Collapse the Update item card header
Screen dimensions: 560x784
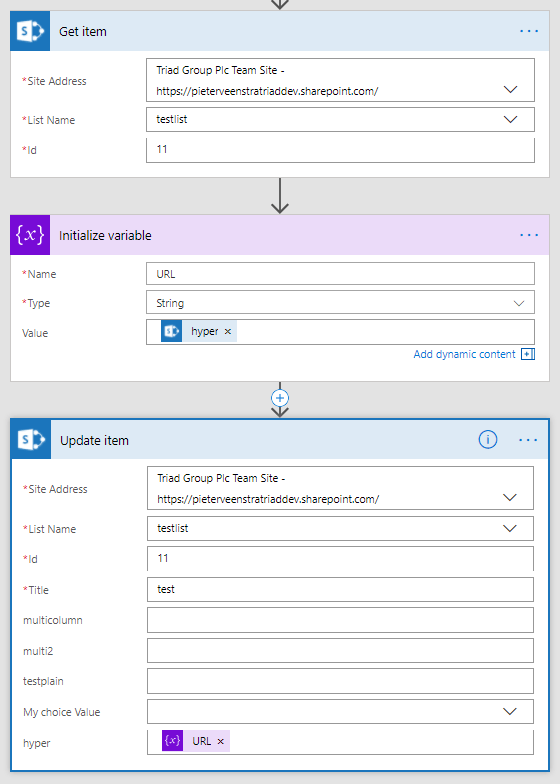pyautogui.click(x=280, y=440)
